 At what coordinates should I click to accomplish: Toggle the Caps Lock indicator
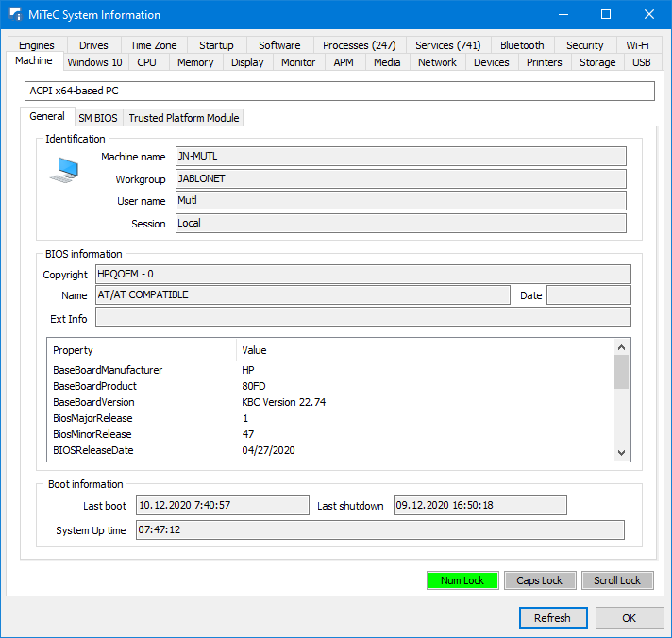click(539, 580)
